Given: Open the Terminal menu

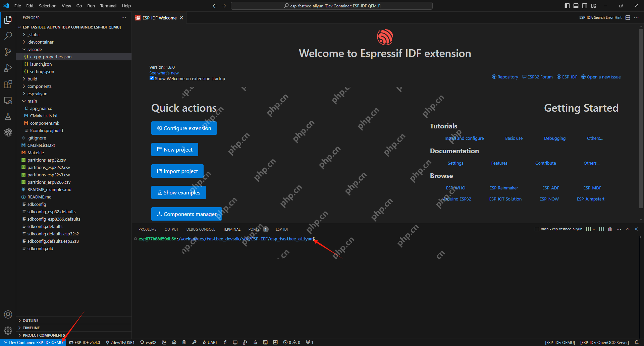Looking at the screenshot, I should [108, 6].
